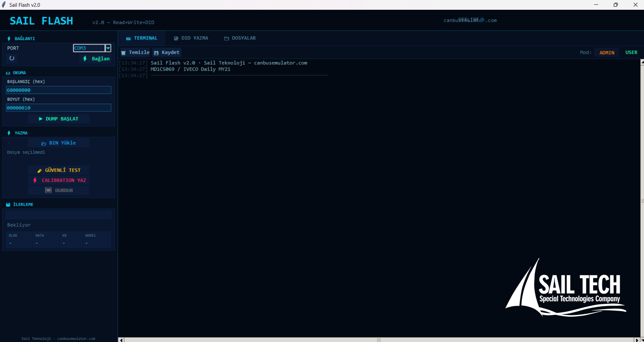Click the Bağlan connect button
This screenshot has width=644, height=342.
tap(96, 59)
